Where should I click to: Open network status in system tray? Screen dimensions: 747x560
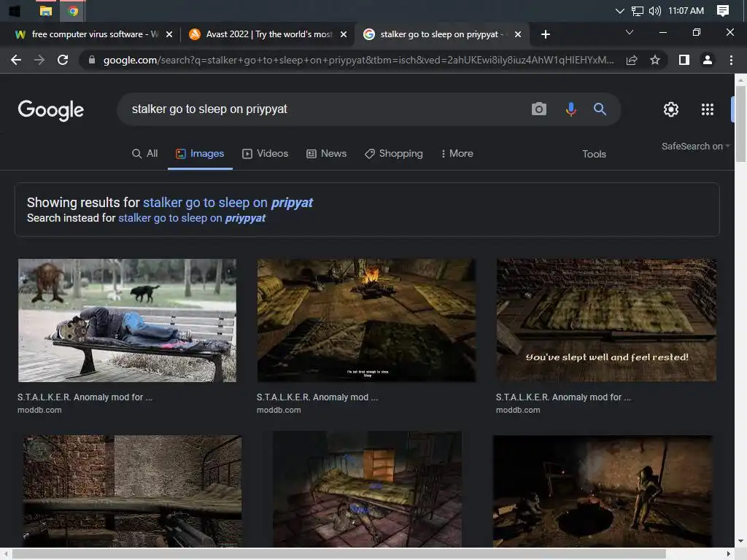pos(638,10)
